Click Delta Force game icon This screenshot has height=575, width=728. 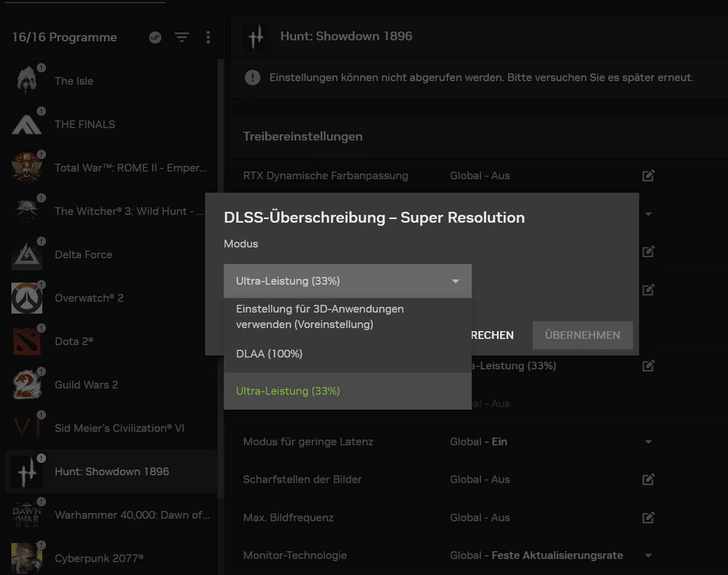(27, 255)
